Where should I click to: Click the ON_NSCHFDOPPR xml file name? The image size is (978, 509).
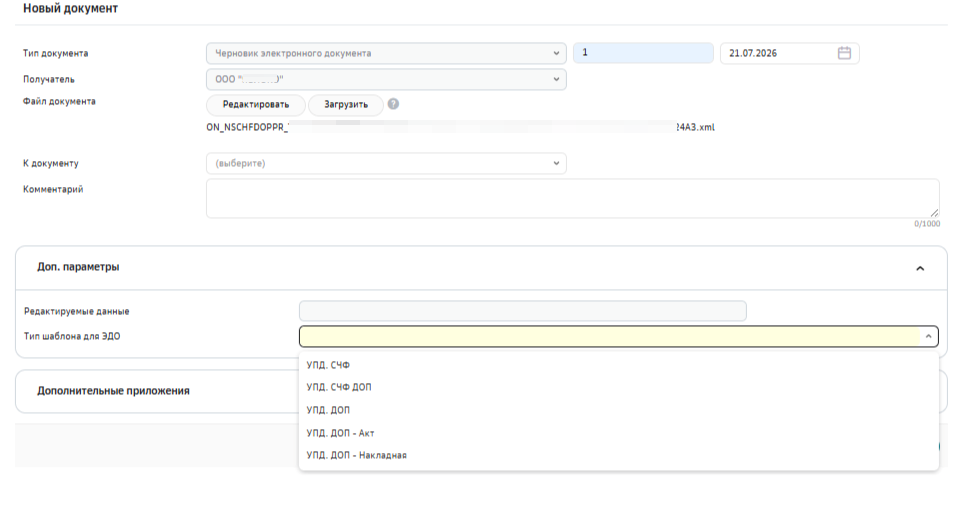point(460,127)
